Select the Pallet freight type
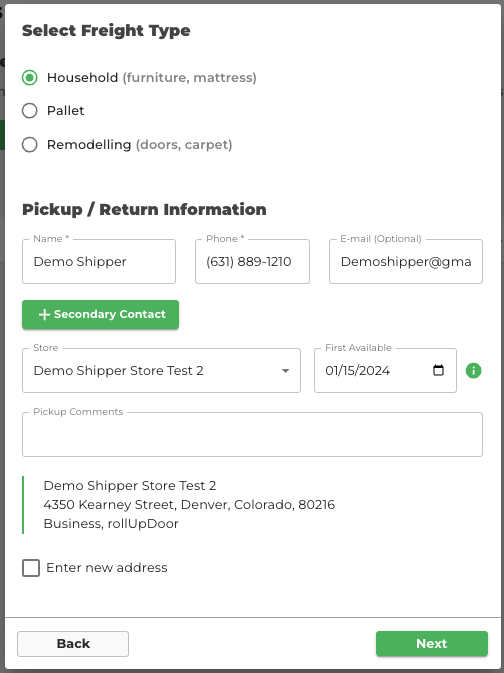The width and height of the screenshot is (504, 673). 30,111
